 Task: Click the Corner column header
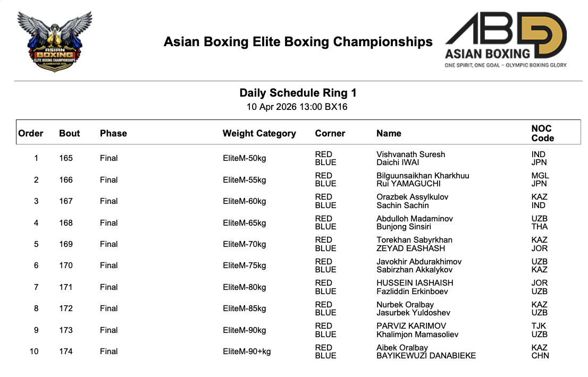pyautogui.click(x=330, y=133)
